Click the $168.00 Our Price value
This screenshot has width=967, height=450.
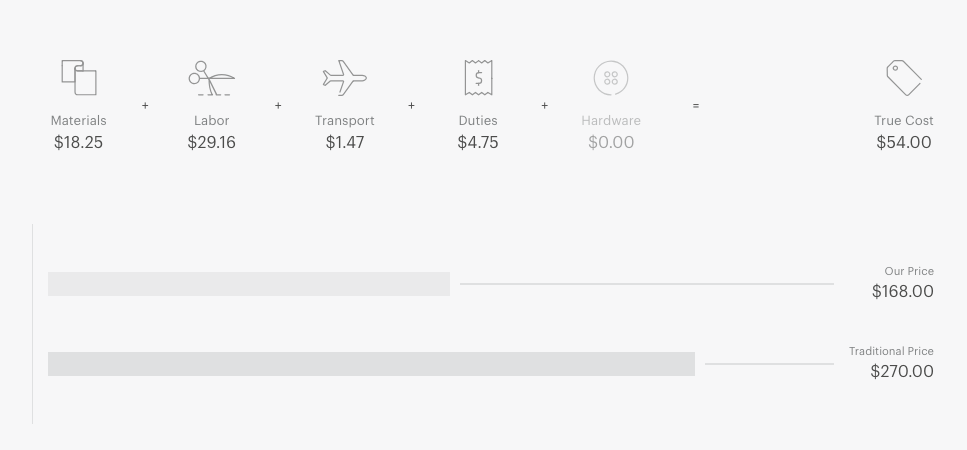click(903, 292)
